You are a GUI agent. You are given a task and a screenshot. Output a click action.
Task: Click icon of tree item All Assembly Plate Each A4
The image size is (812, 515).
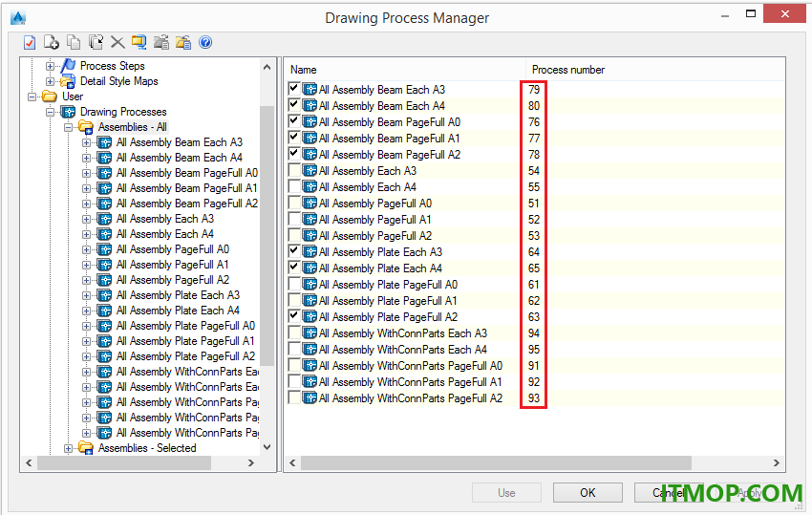point(105,311)
